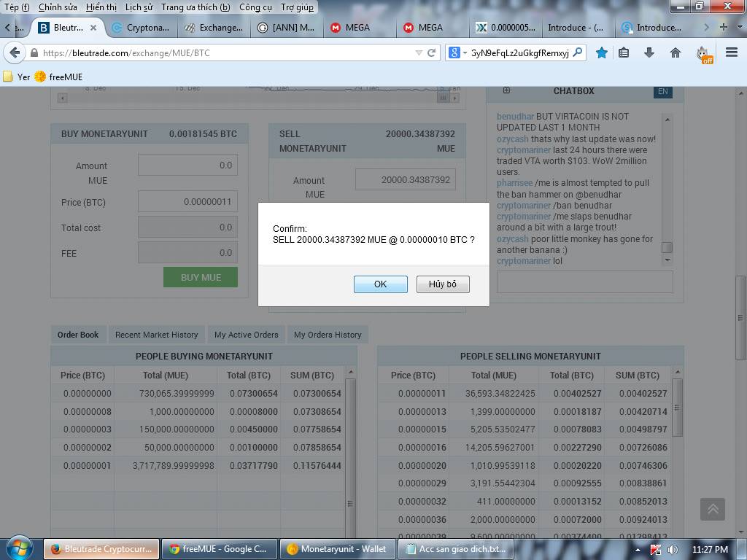This screenshot has width=747, height=560.
Task: Open the bookmarks list icon
Action: 624,52
